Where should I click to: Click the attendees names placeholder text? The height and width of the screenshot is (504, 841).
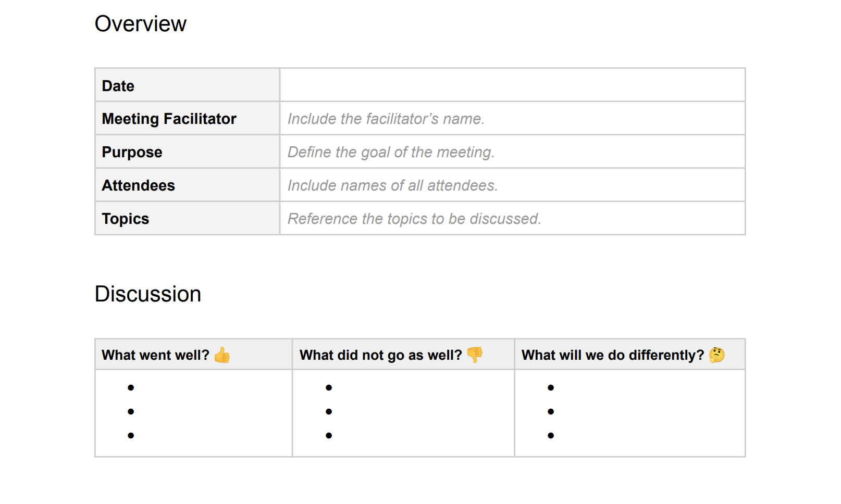click(392, 185)
